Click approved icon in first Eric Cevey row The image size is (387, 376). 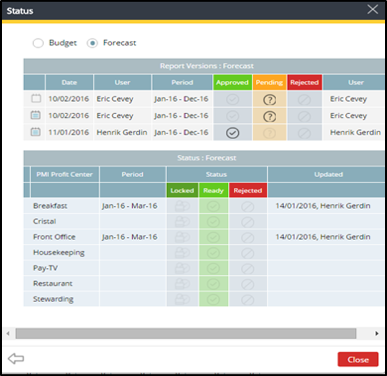pyautogui.click(x=233, y=99)
